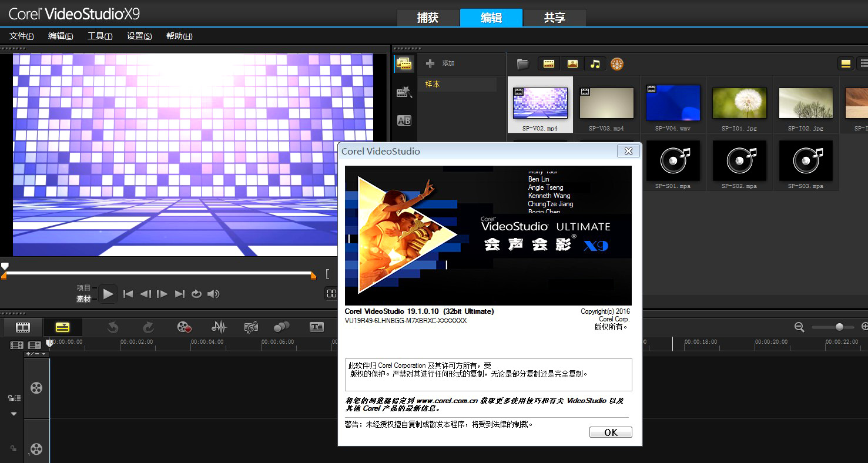868x463 pixels.
Task: Click the orange get more content icon
Action: click(616, 64)
